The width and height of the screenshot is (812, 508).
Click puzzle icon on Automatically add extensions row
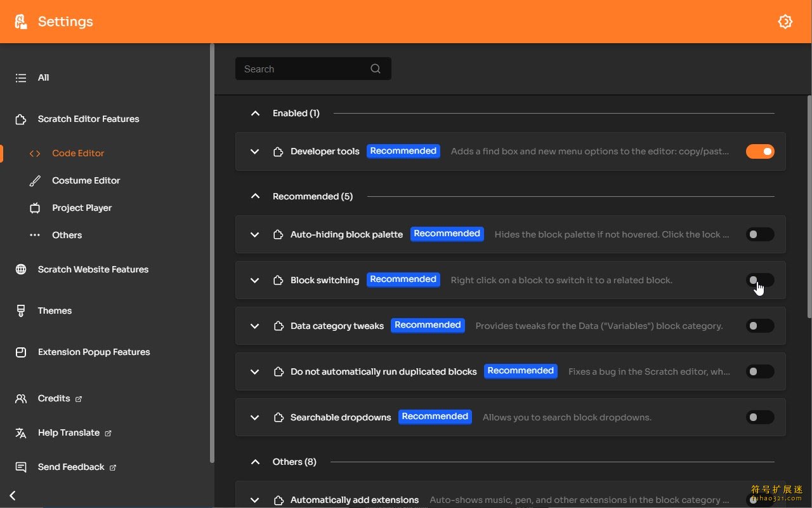tap(278, 500)
